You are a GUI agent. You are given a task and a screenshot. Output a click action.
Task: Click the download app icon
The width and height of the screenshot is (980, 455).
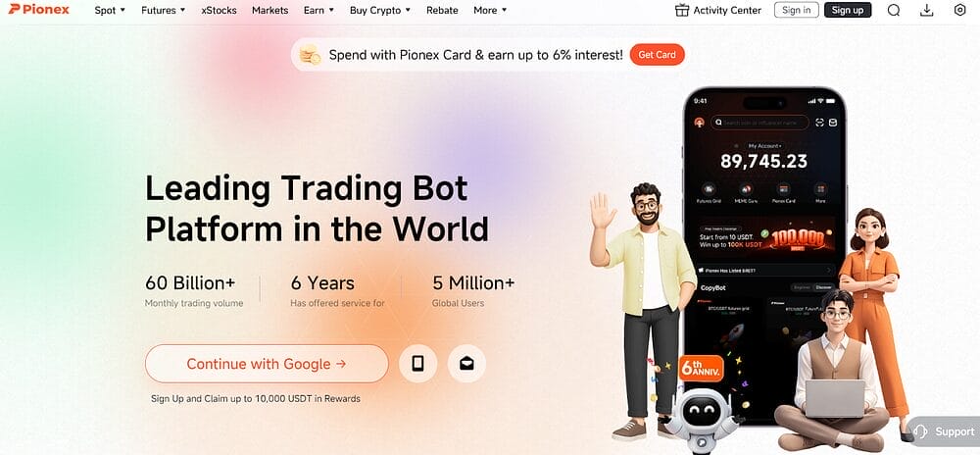[x=927, y=10]
